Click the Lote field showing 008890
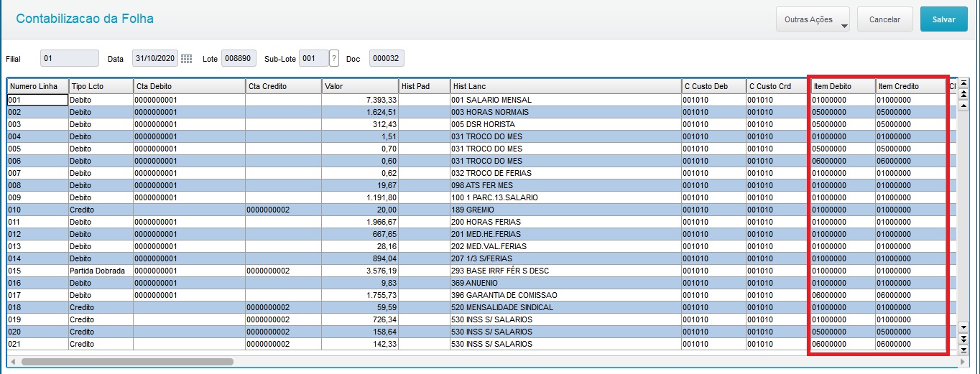Viewport: 980px width, 374px height. (x=239, y=59)
